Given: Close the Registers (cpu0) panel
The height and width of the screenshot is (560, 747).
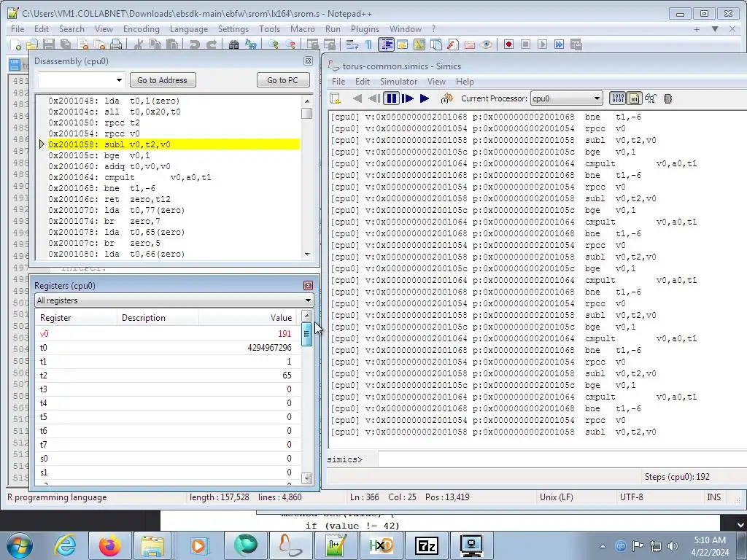Looking at the screenshot, I should 309,285.
